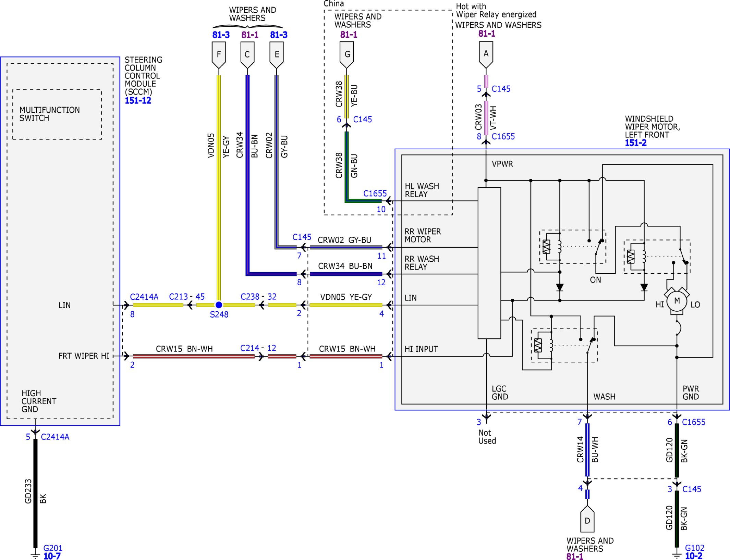Click the C1655 label on wire CRW03
730x560 pixels.
click(x=503, y=137)
